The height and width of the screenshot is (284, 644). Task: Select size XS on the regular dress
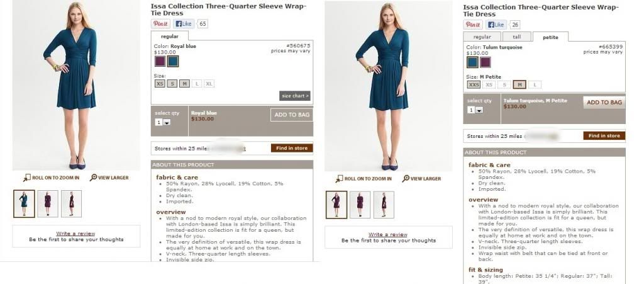[160, 83]
